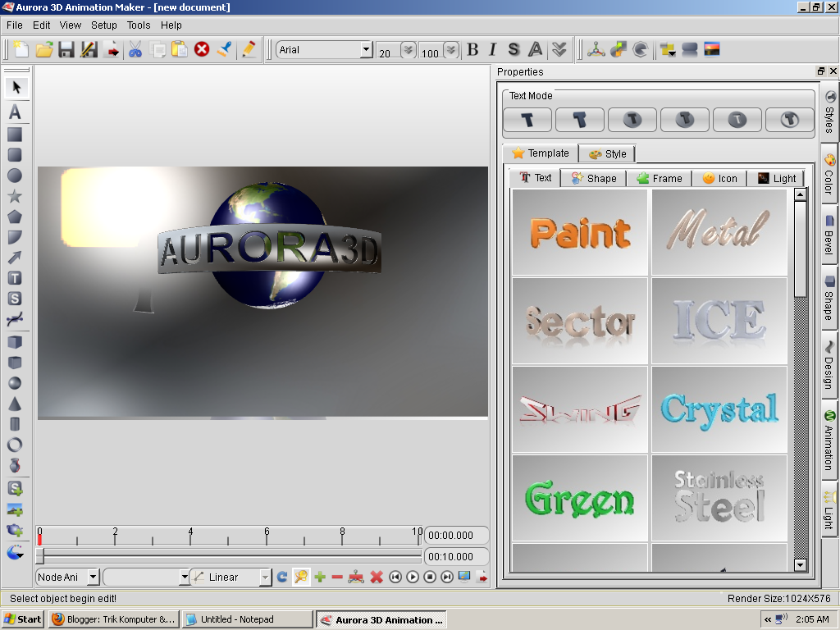Click the Save file icon
The width and height of the screenshot is (840, 630).
[x=66, y=50]
